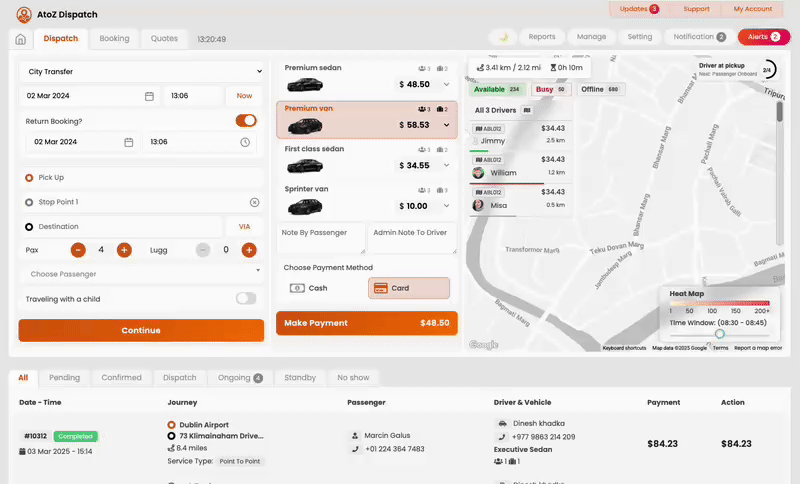Show No show bookings tab

coord(353,378)
